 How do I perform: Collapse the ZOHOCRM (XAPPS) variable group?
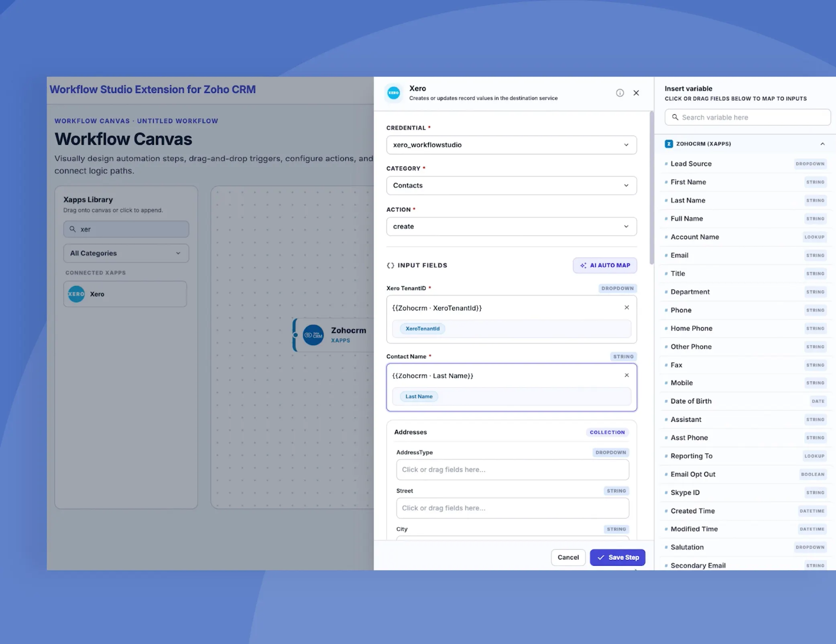tap(822, 144)
